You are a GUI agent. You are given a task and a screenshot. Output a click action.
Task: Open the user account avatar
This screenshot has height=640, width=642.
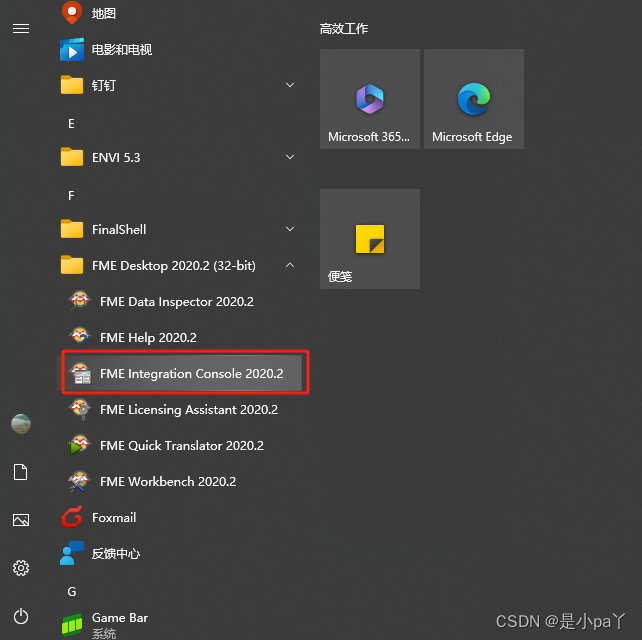point(21,424)
